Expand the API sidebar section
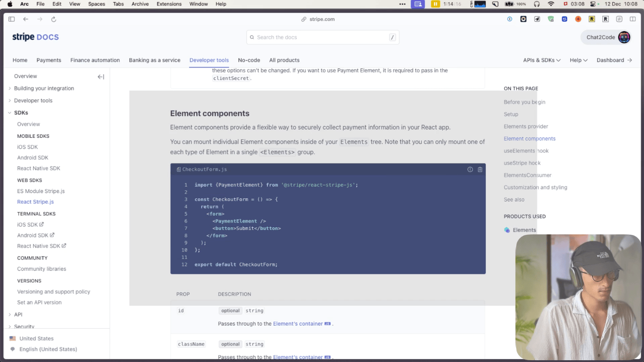 pos(18,314)
